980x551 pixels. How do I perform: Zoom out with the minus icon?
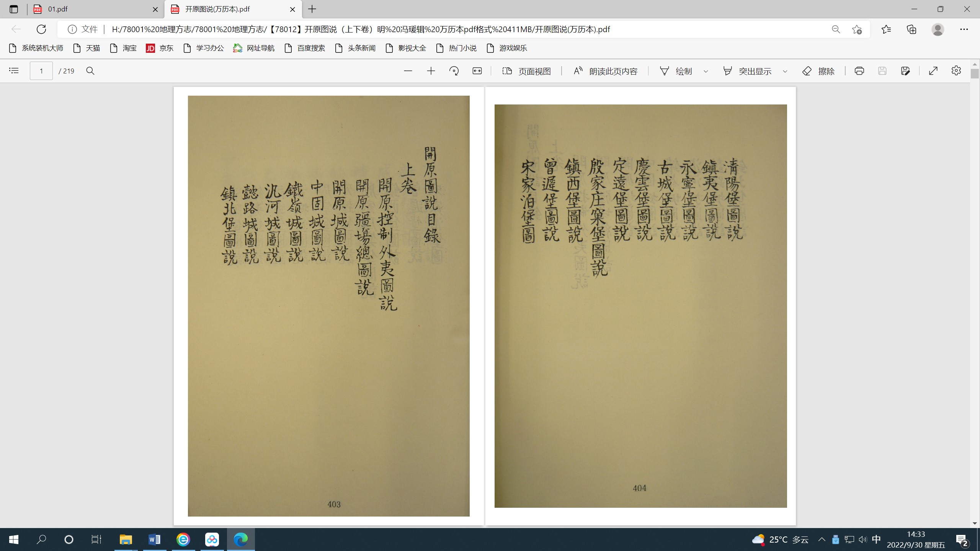(x=408, y=71)
